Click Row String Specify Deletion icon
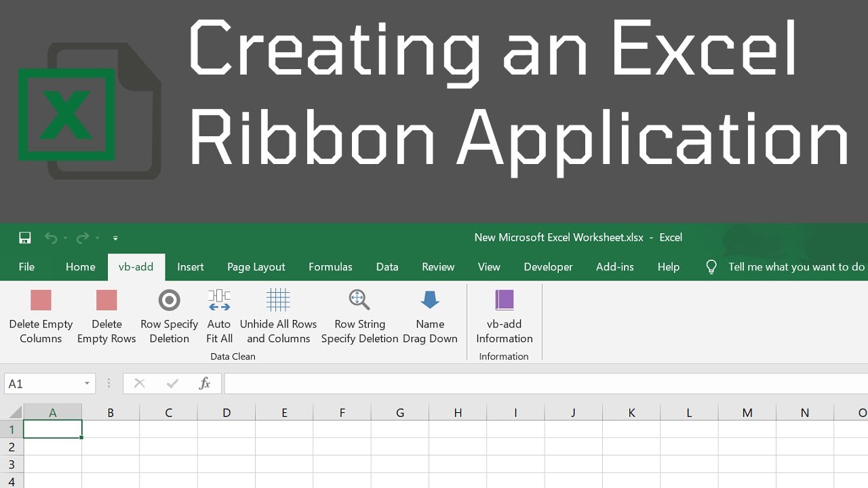868x488 pixels. coord(359,300)
